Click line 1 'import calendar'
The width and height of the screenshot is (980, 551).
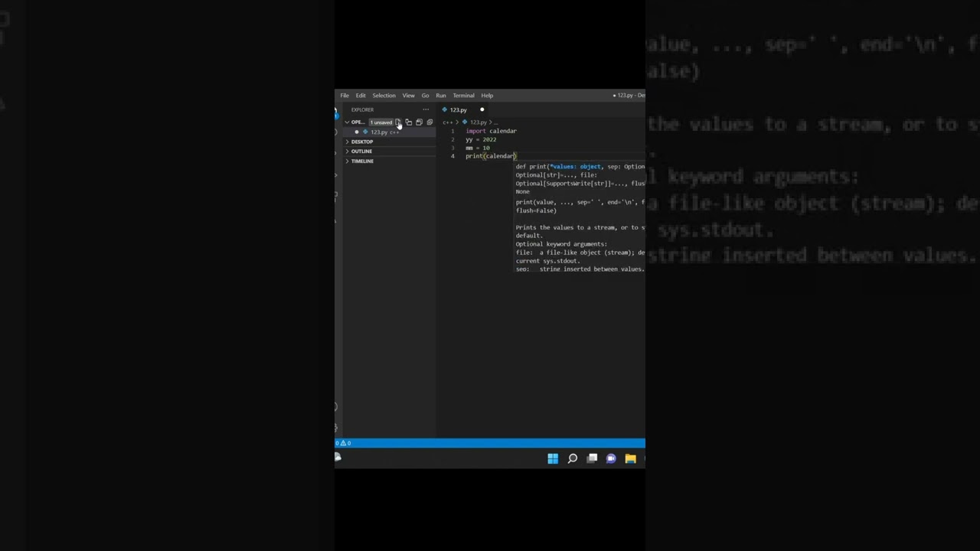point(491,131)
